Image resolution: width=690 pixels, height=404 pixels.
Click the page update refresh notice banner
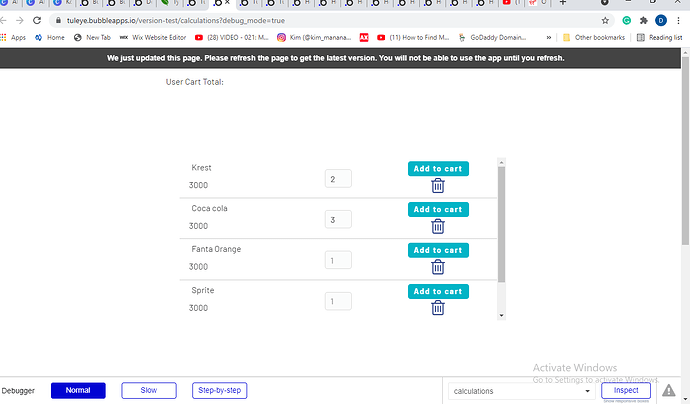coord(340,58)
